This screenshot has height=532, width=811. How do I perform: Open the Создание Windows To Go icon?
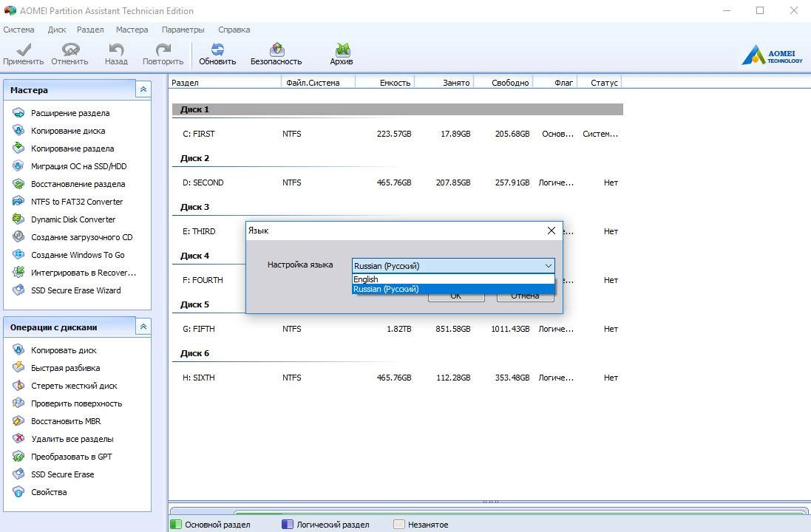point(18,254)
